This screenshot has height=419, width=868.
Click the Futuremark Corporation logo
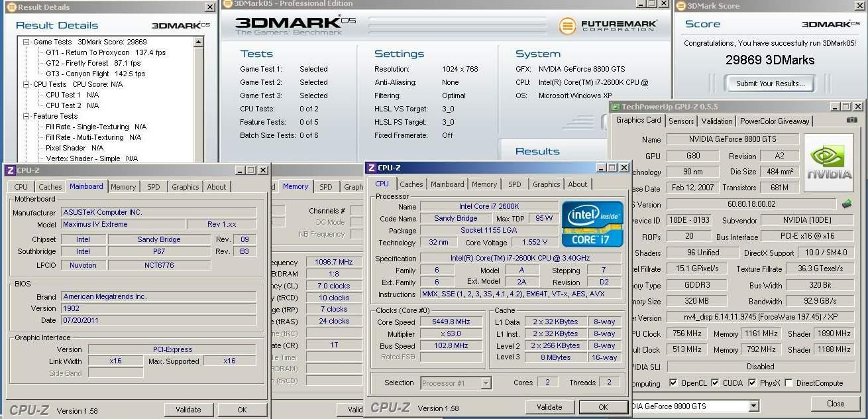[608, 26]
